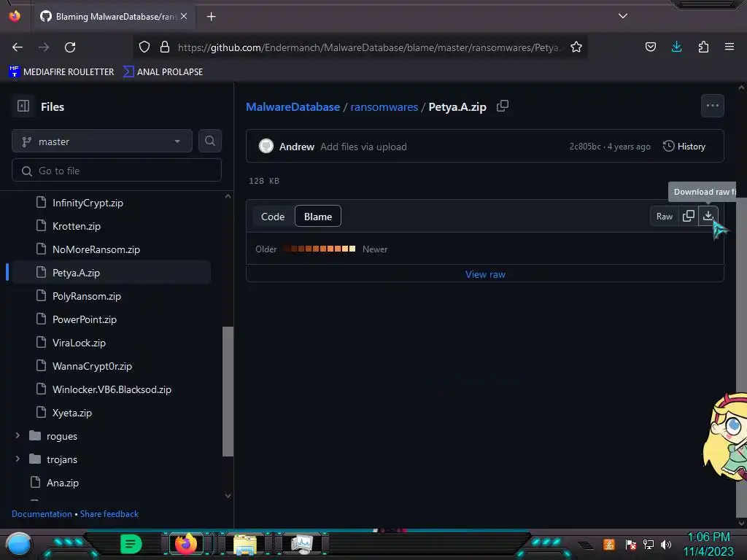Image resolution: width=747 pixels, height=560 pixels.
Task: Collapse the Files side panel icon
Action: coord(23,106)
